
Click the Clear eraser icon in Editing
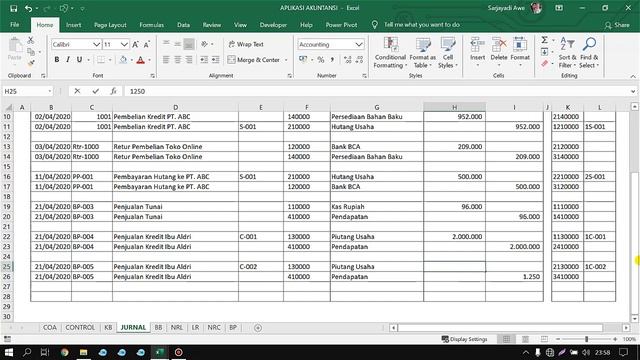point(544,63)
